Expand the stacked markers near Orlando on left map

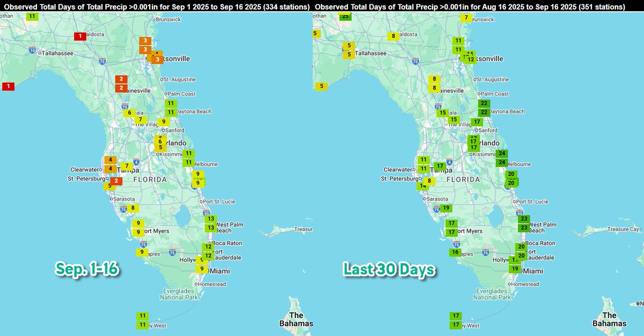coord(160,141)
